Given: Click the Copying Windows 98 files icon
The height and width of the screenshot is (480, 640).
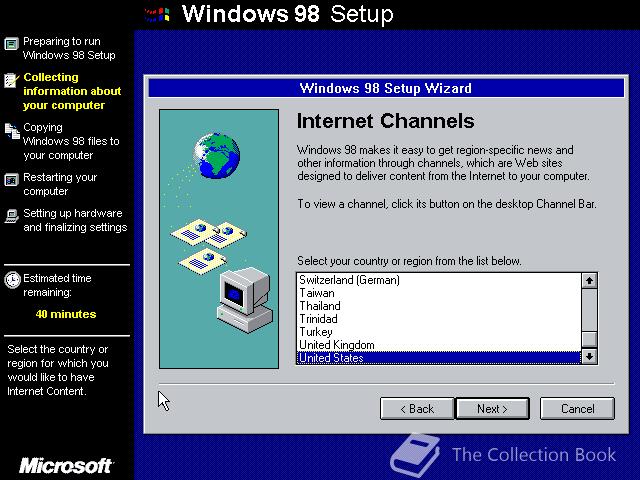Looking at the screenshot, I should tap(12, 131).
